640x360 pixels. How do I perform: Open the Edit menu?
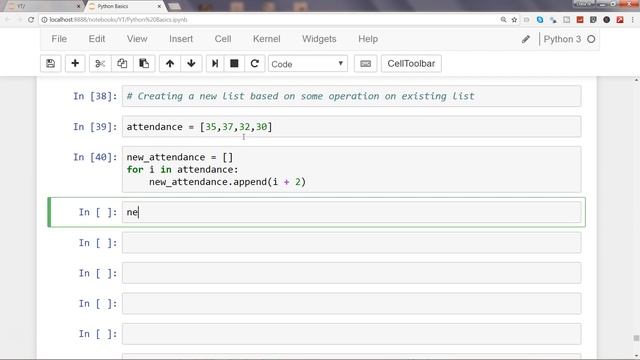pos(97,39)
